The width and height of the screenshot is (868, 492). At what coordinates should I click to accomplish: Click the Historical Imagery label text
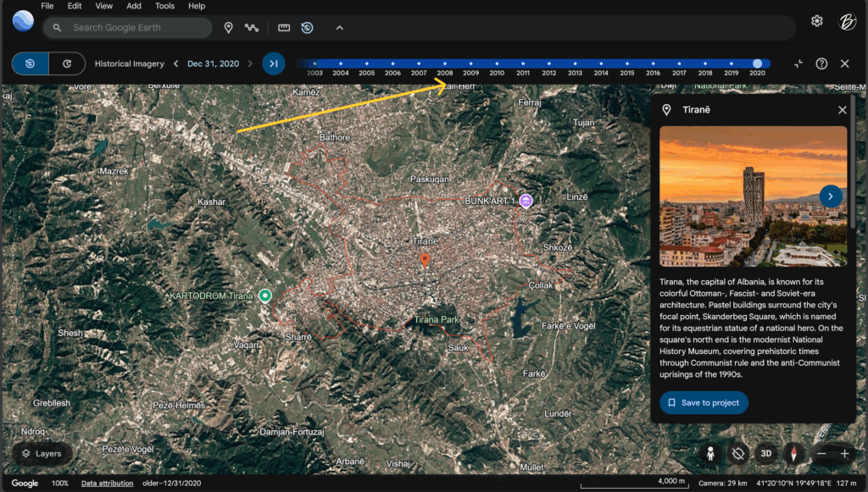click(129, 64)
